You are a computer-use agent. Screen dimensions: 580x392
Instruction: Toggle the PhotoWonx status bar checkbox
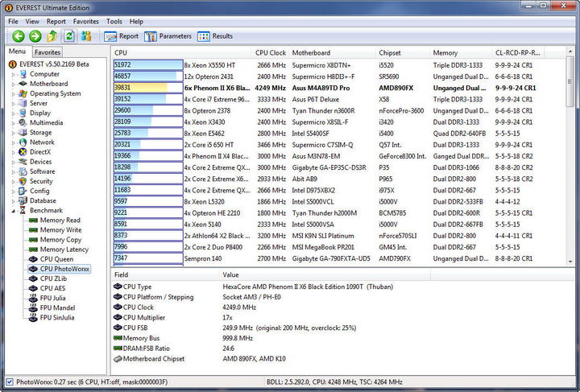click(10, 382)
